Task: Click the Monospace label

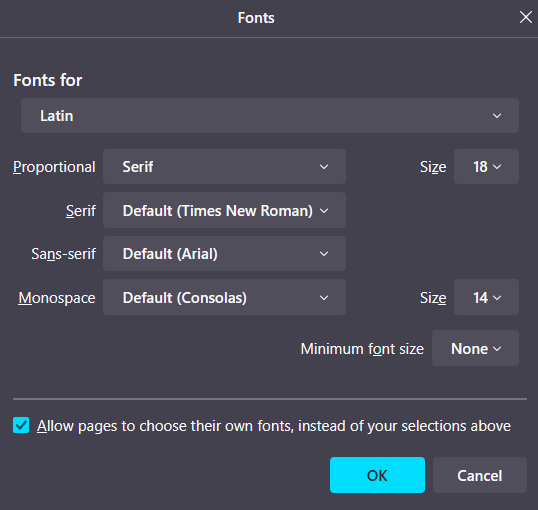Action: pos(57,298)
